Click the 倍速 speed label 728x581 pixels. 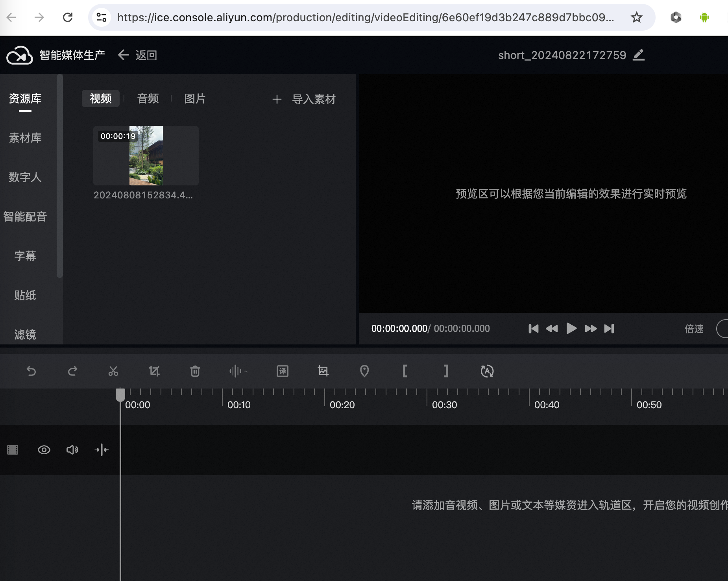pos(694,329)
